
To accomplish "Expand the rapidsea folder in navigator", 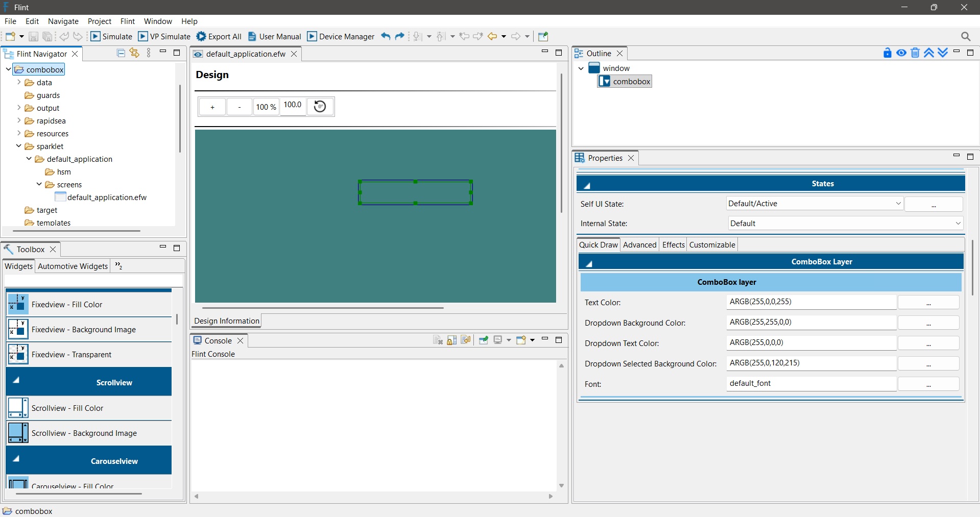I will pyautogui.click(x=19, y=120).
